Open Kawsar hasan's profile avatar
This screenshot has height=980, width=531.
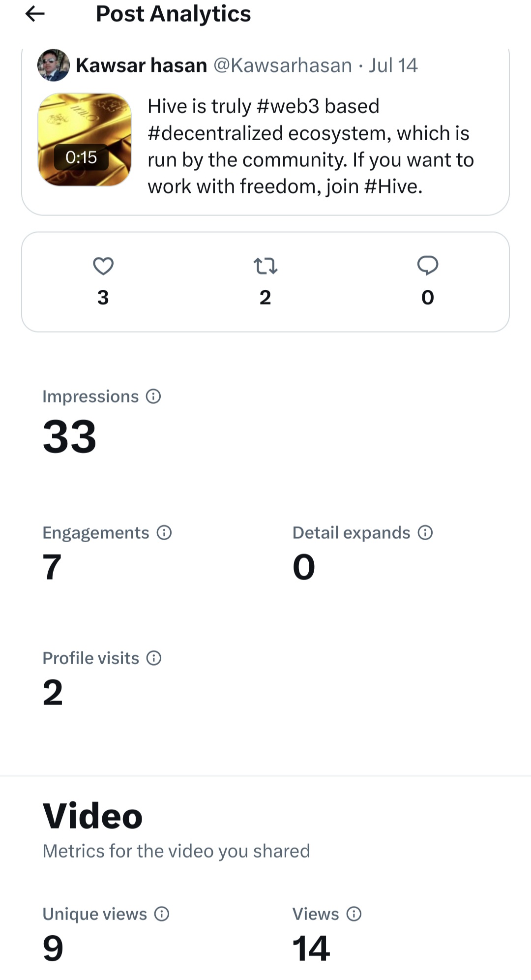54,65
